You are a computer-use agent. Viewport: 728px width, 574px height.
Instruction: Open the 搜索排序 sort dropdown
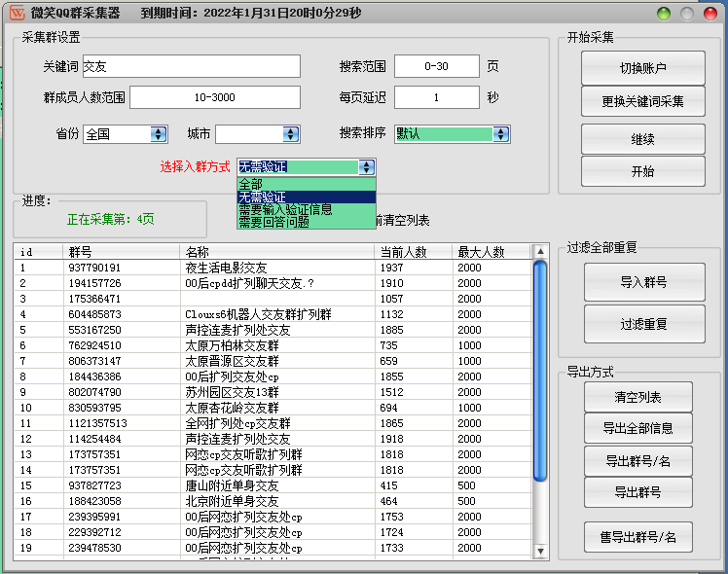(500, 134)
